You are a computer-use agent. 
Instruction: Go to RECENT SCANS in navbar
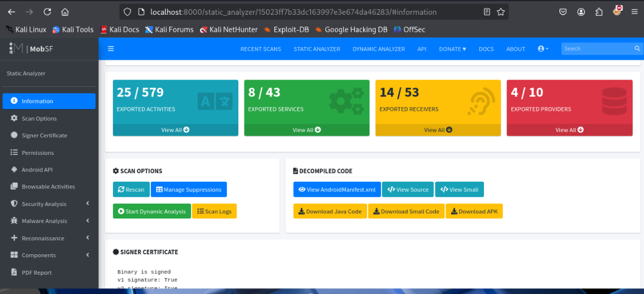pyautogui.click(x=260, y=49)
